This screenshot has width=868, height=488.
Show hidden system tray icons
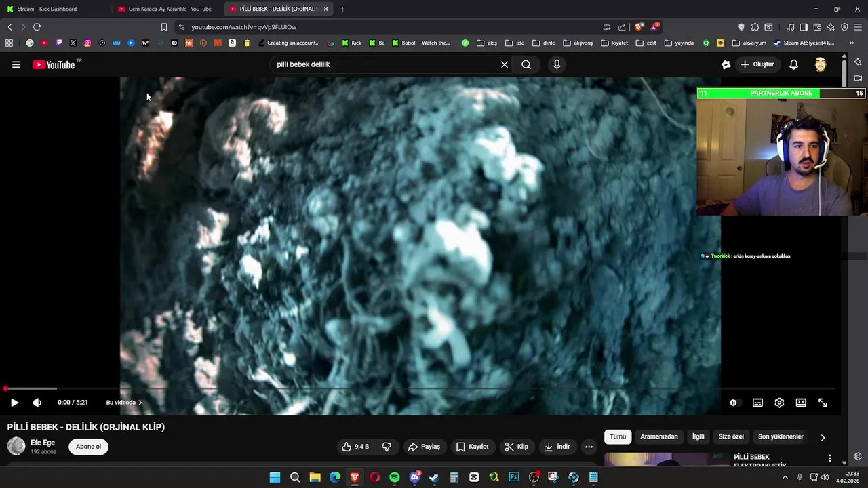(x=785, y=477)
